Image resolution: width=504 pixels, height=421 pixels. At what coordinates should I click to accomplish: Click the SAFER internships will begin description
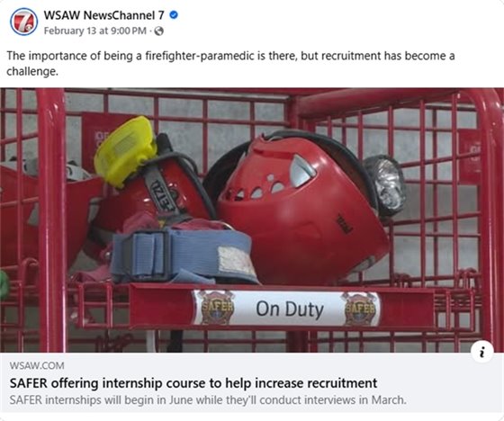[x=208, y=400]
